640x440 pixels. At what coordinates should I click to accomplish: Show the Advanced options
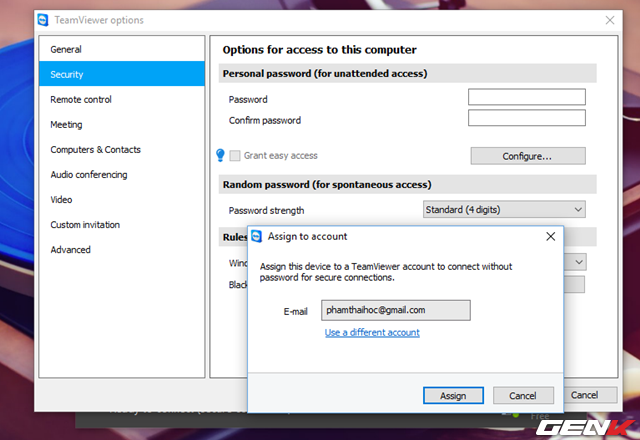(122, 249)
